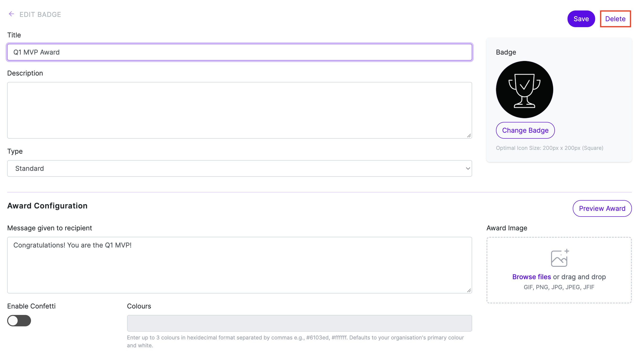Click into the Description text area
The height and width of the screenshot is (364, 640).
pos(239,110)
